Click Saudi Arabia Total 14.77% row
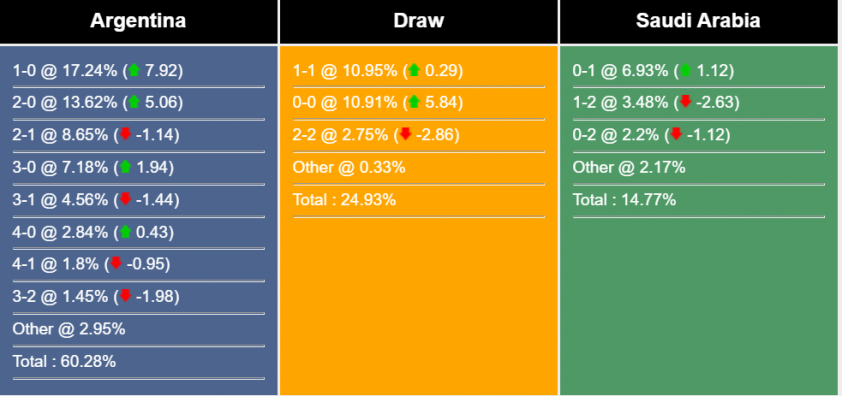This screenshot has width=842, height=396. (699, 200)
